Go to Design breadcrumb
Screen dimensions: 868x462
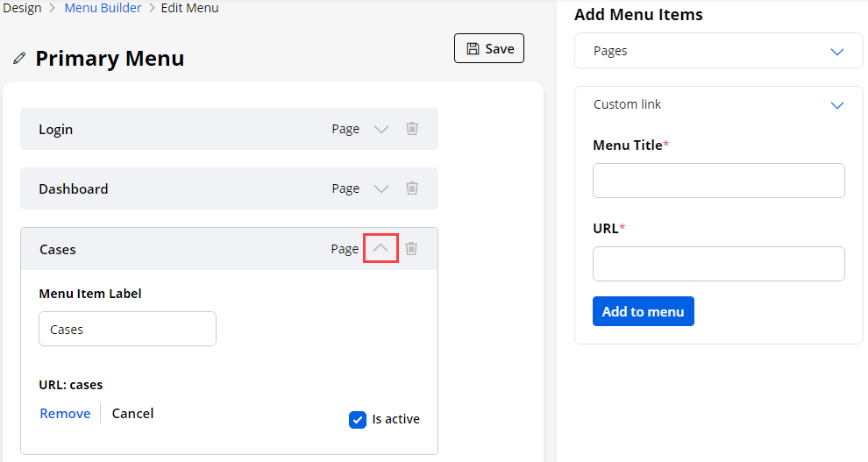click(22, 8)
